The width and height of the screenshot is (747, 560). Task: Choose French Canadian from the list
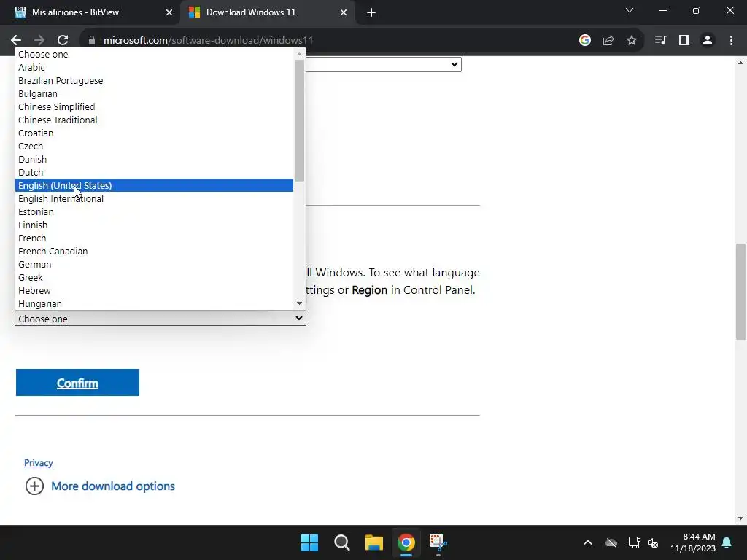pos(155,251)
